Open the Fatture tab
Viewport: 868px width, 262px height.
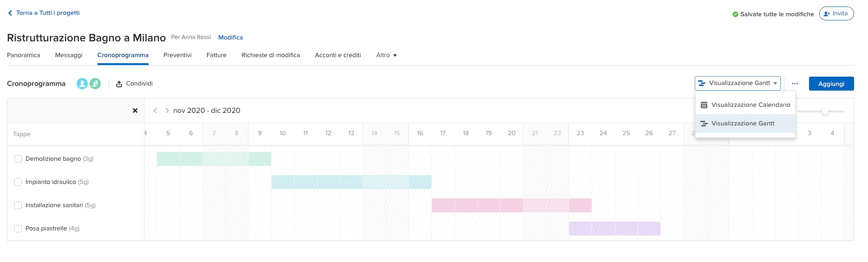(216, 55)
